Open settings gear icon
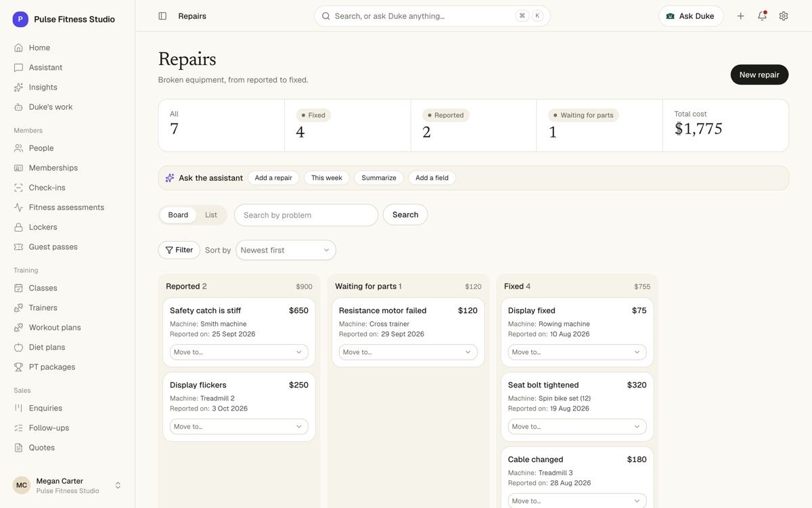This screenshot has width=812, height=508. pyautogui.click(x=784, y=16)
